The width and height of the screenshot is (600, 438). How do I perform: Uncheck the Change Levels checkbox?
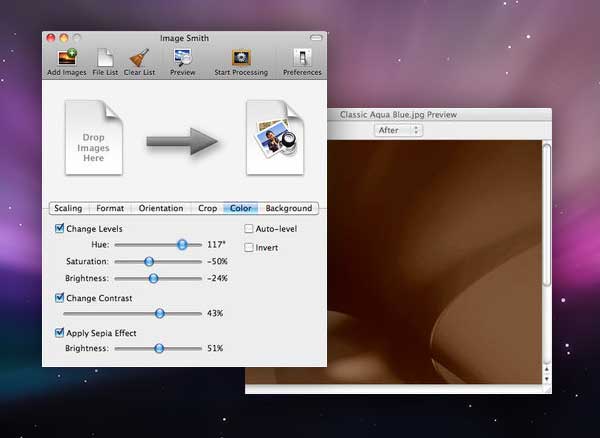[59, 228]
